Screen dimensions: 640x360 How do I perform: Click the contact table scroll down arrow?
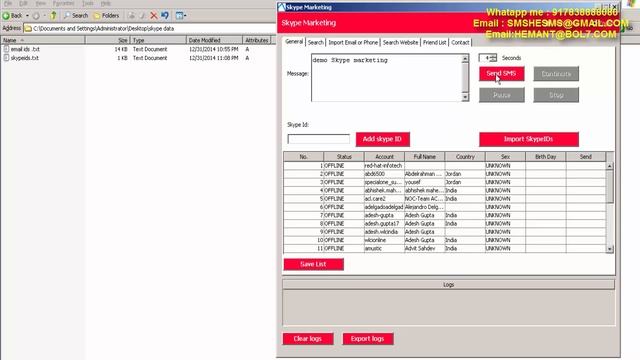[609, 249]
